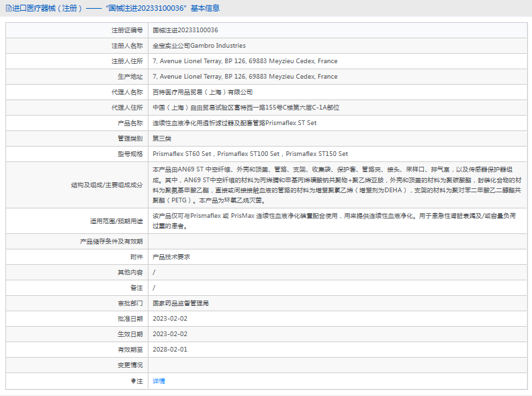Click the 有效期至 label

click(x=130, y=350)
